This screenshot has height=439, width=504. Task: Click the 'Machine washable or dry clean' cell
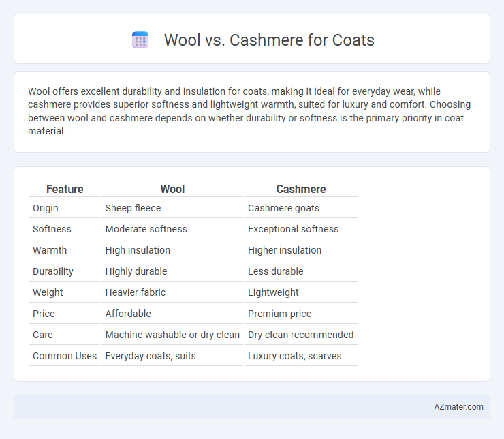172,335
